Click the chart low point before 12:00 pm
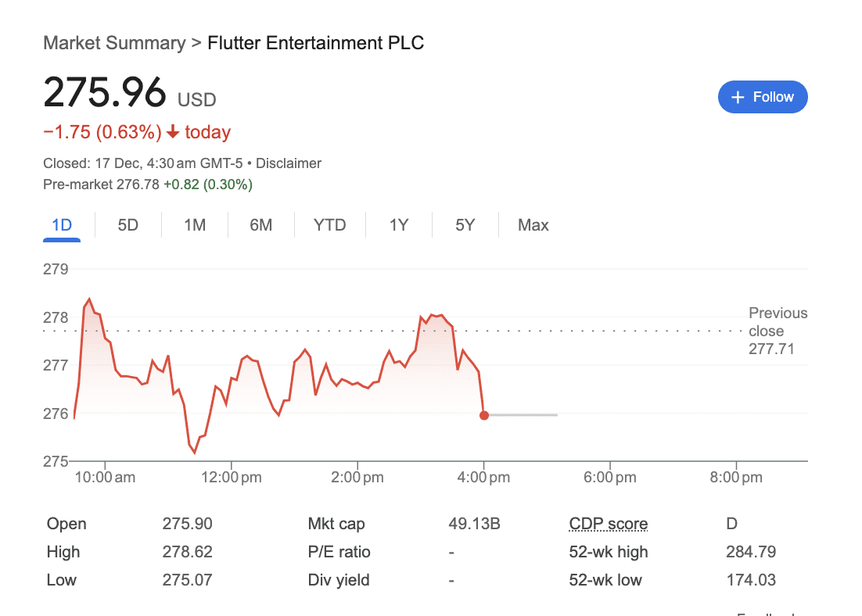862x616 pixels. [x=195, y=453]
